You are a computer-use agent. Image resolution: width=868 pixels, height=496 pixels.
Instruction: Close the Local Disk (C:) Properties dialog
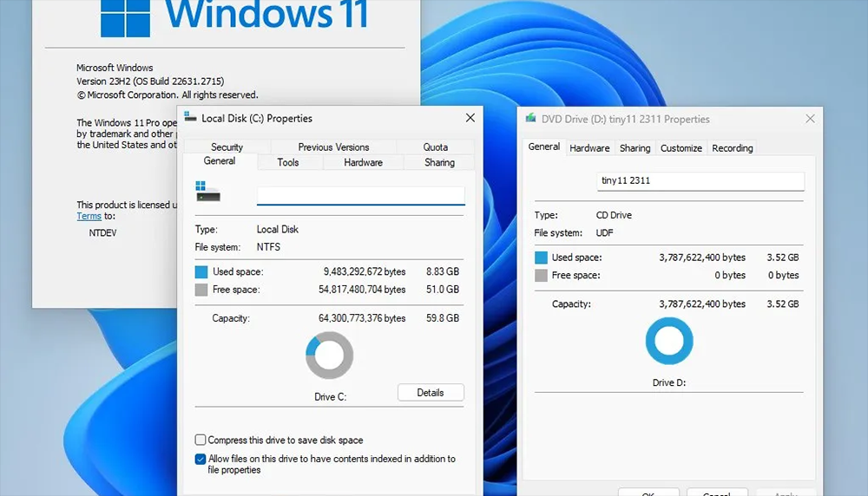(470, 118)
